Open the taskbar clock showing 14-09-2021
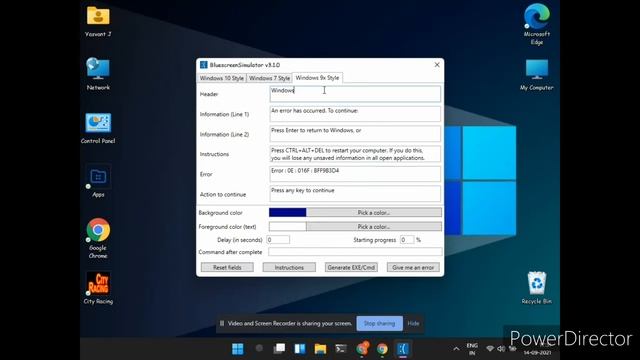The image size is (640, 360). [x=538, y=349]
